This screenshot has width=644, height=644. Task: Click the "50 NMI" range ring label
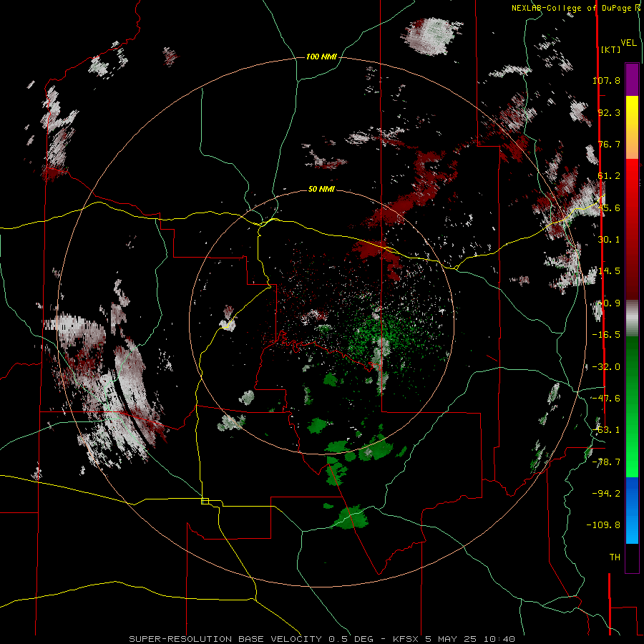tap(321, 190)
